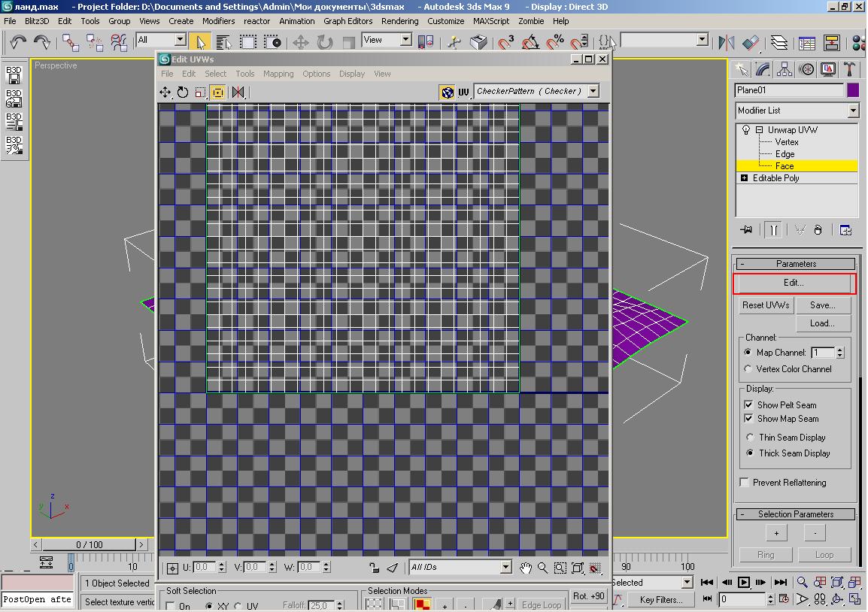Open the Mapping menu in Edit UVWs
Screen dimensions: 868x612
coord(278,74)
